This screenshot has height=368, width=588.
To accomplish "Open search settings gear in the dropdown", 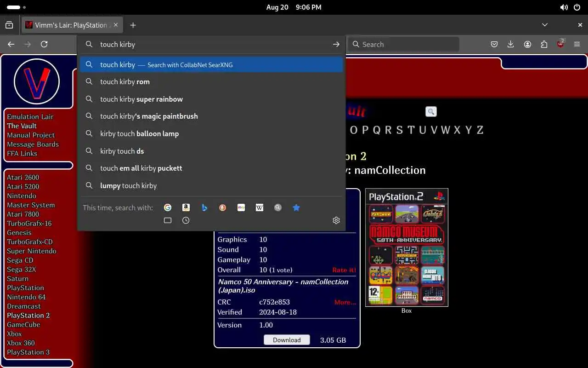I will (x=336, y=220).
